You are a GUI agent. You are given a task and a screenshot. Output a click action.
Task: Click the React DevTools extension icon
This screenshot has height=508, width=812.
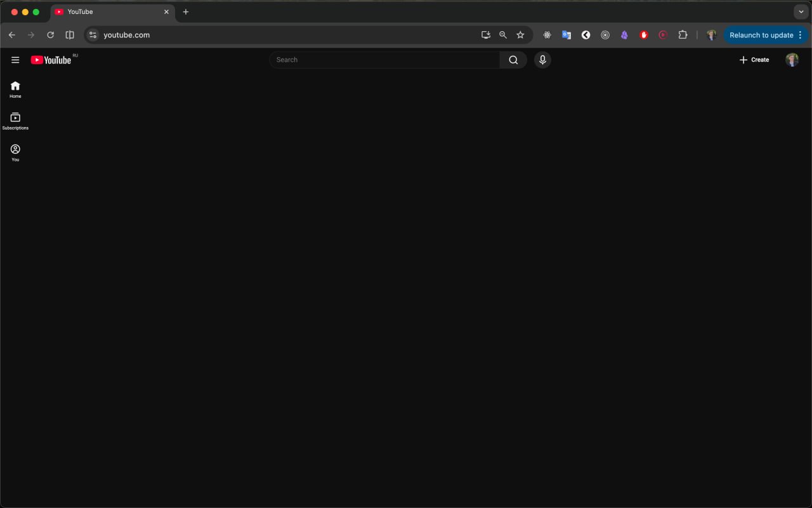pyautogui.click(x=547, y=35)
